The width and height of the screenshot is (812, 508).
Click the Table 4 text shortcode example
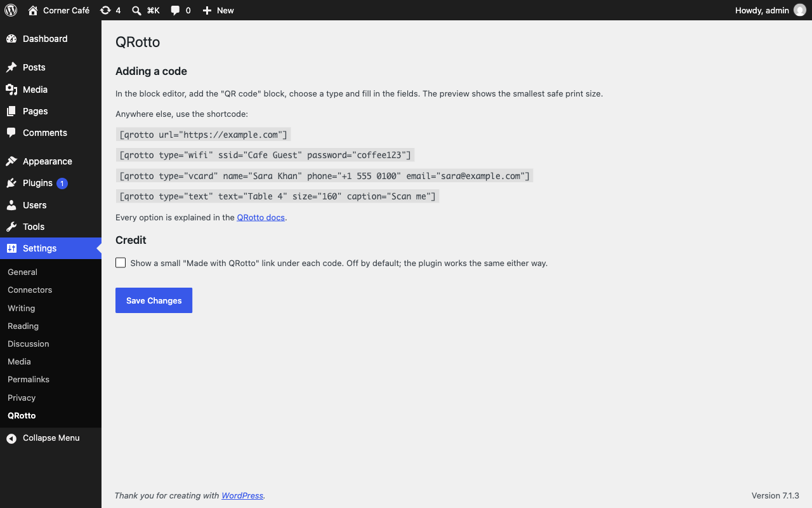point(278,196)
